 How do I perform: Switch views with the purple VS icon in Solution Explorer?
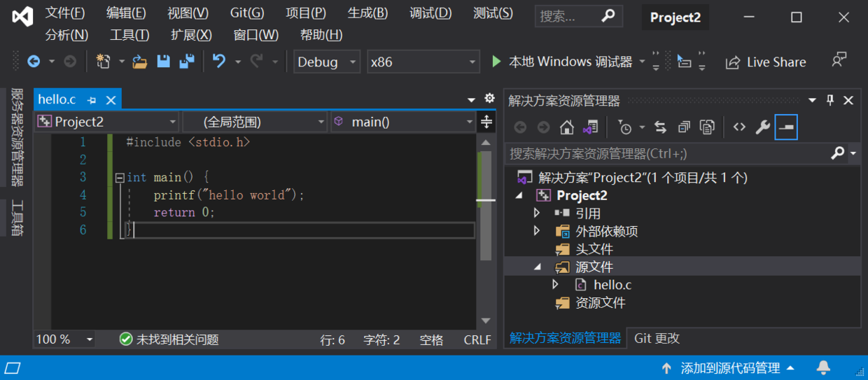(x=591, y=127)
